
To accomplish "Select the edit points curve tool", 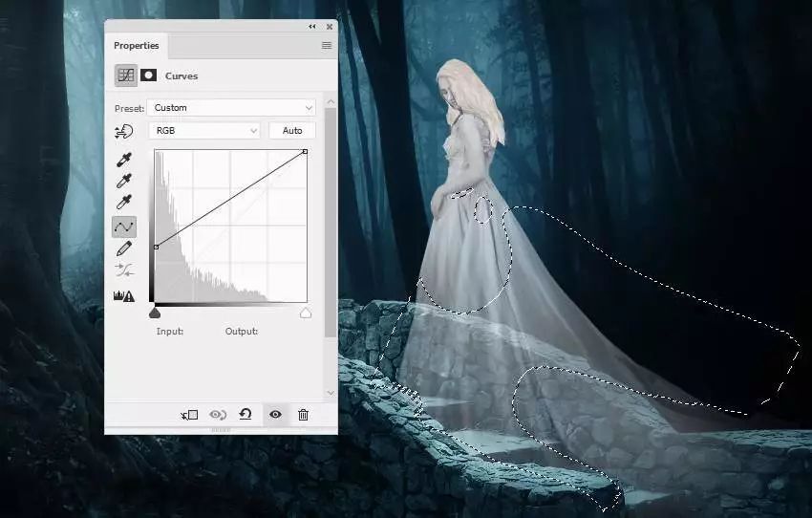I will coord(124,227).
